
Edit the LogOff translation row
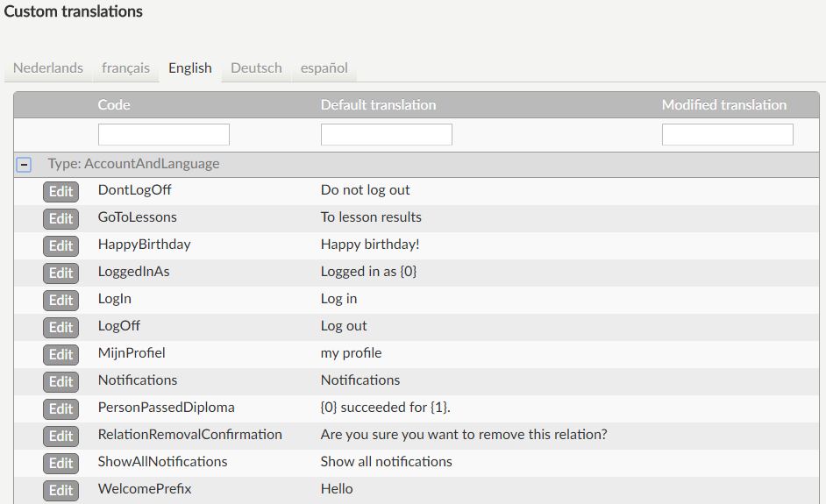[61, 327]
